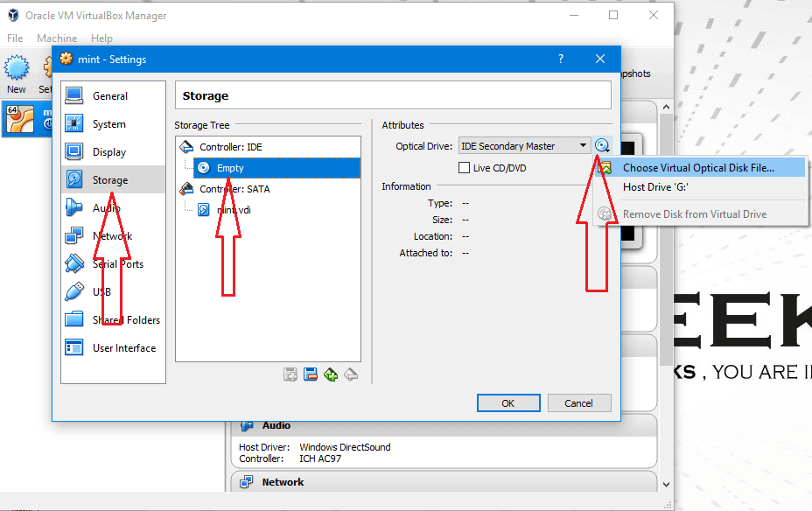This screenshot has width=812, height=511.
Task: Click the VirtualBox logo in Manager title bar
Action: click(x=13, y=16)
